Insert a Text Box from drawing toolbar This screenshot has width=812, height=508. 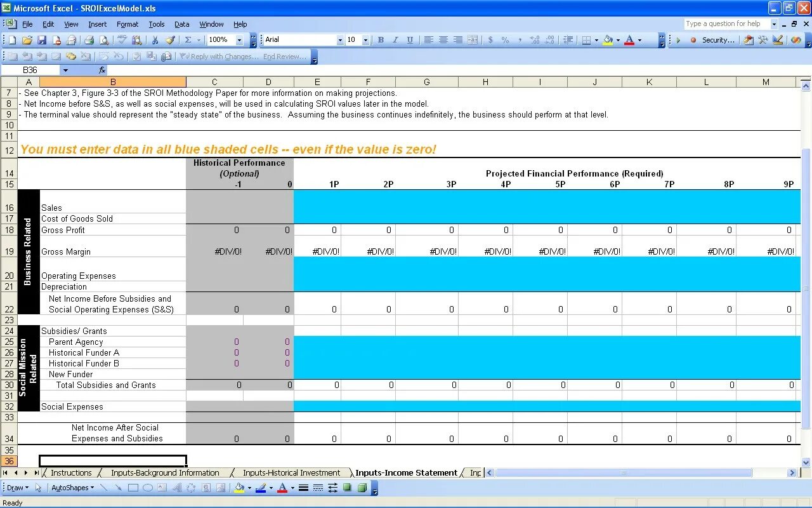click(162, 488)
